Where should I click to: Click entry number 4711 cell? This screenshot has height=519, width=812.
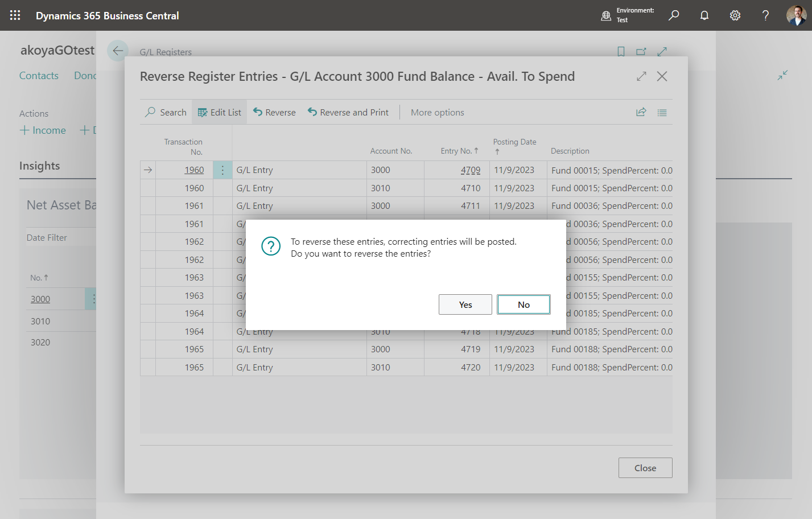pos(457,206)
